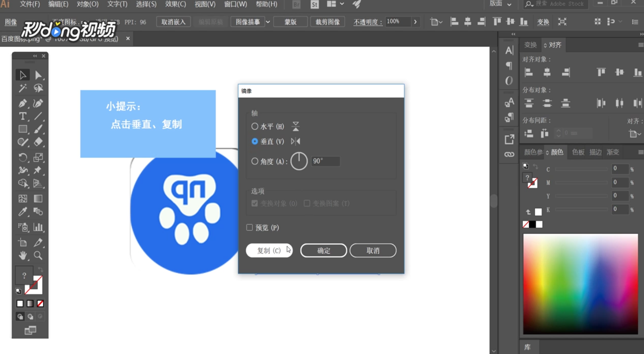Open the Links panel chain icon
Screen dimensions: 644x354
pyautogui.click(x=509, y=155)
